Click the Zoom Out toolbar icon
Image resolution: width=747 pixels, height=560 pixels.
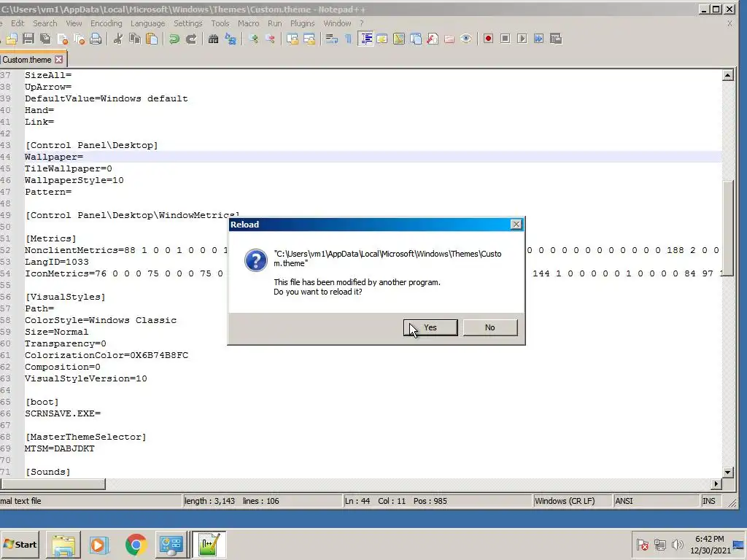270,39
